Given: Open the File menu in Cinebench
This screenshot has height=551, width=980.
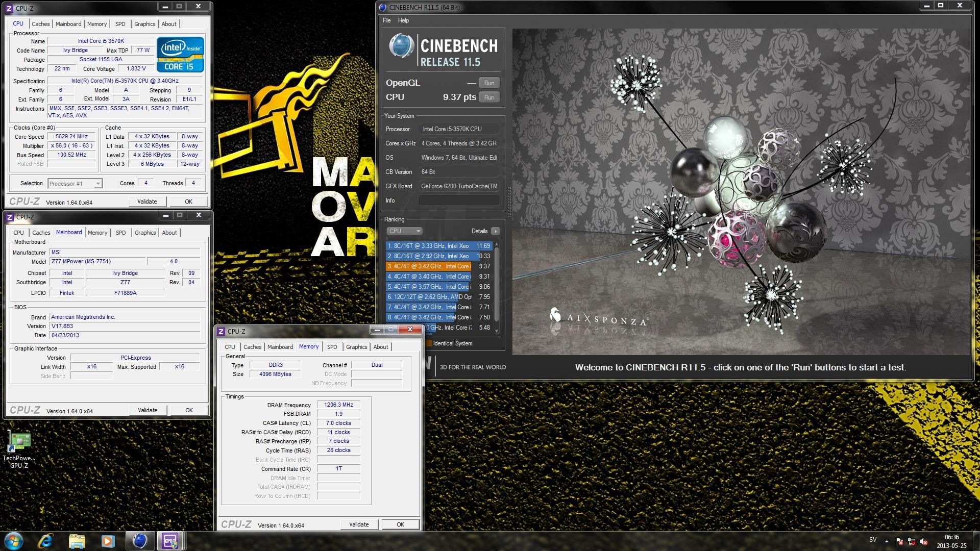Looking at the screenshot, I should point(386,20).
